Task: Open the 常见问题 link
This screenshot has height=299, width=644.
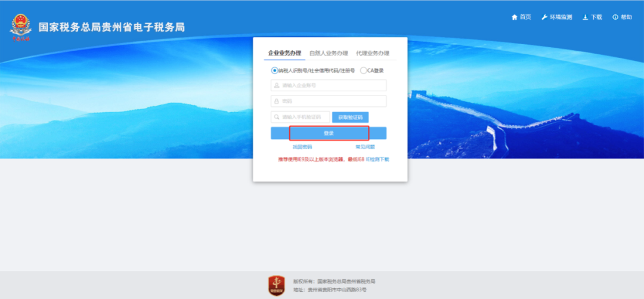Action: tap(365, 147)
